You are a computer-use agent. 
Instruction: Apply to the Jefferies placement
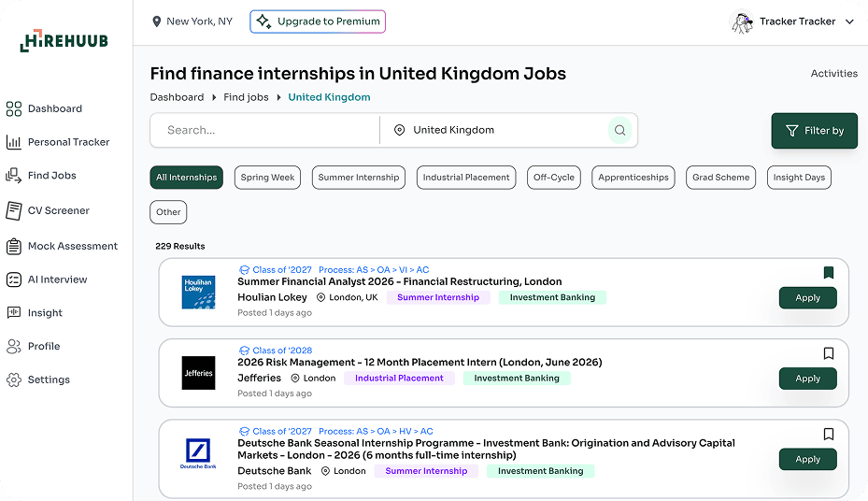[807, 379]
